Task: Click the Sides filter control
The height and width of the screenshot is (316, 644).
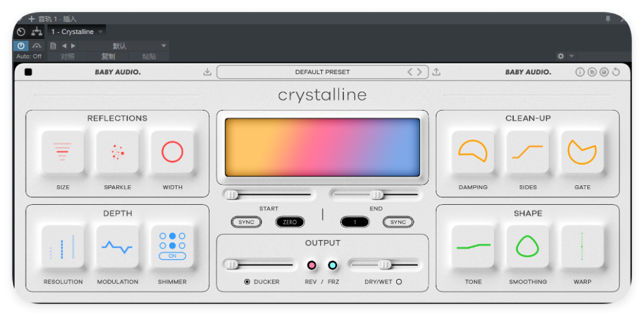Action: [x=528, y=152]
